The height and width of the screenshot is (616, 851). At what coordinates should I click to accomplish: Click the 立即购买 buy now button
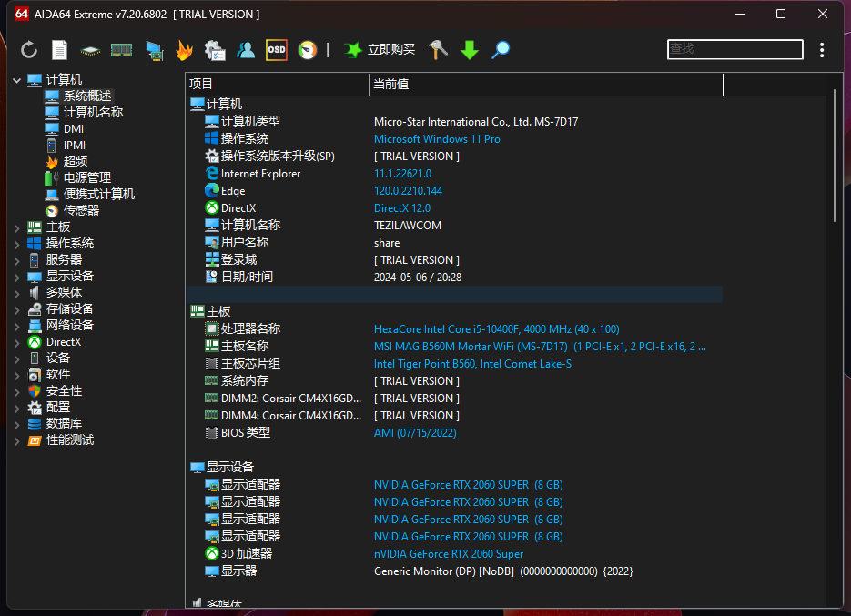[x=380, y=50]
